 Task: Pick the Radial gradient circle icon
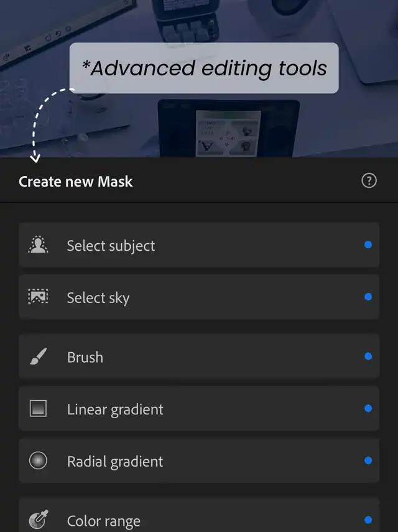(x=38, y=461)
